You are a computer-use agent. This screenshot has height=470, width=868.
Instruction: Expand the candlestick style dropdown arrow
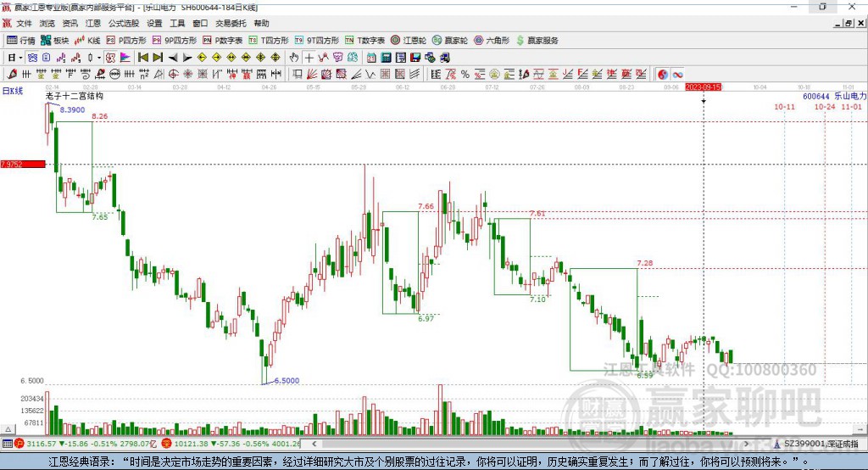[99, 58]
